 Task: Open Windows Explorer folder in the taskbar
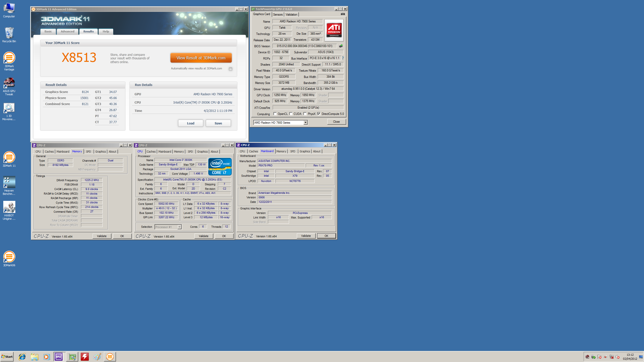tap(34, 357)
